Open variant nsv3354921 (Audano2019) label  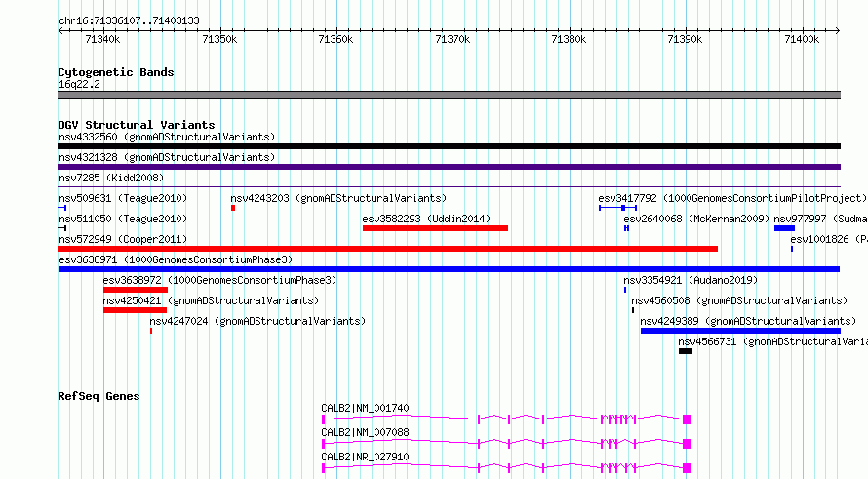(690, 280)
